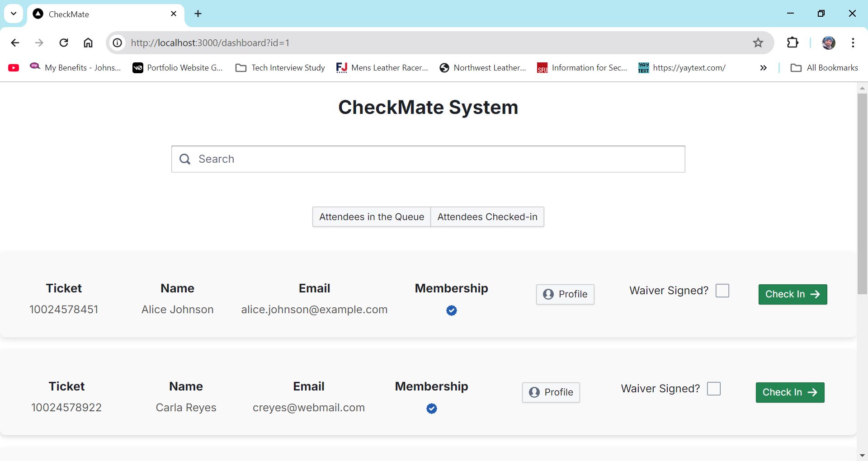Go to the browser home page
868x461 pixels.
pyautogui.click(x=88, y=42)
